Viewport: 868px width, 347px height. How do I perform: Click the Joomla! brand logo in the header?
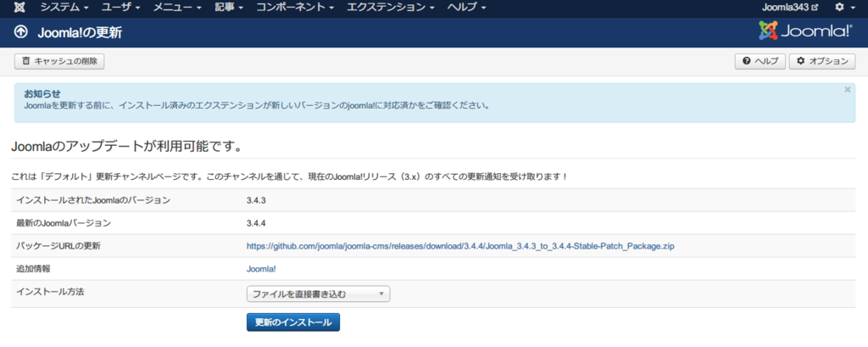point(805,31)
